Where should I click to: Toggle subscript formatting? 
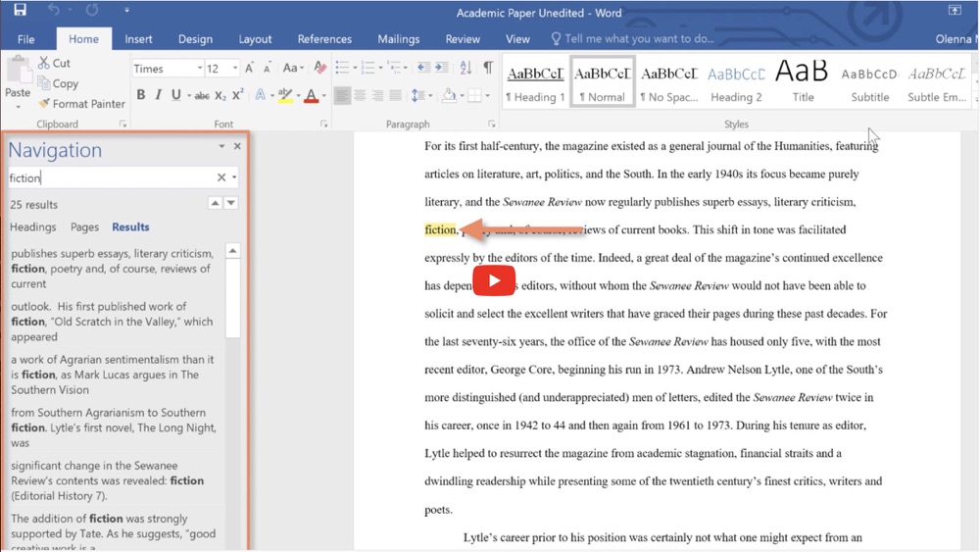[220, 96]
